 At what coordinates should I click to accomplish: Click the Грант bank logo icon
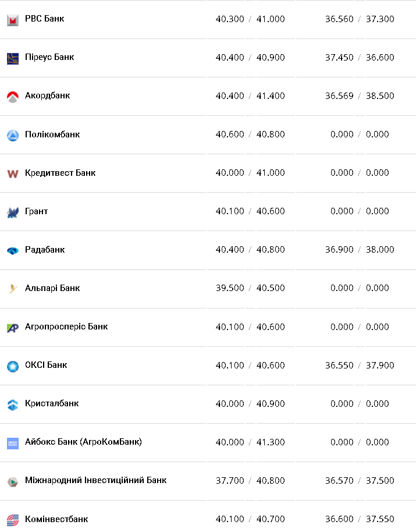click(13, 212)
